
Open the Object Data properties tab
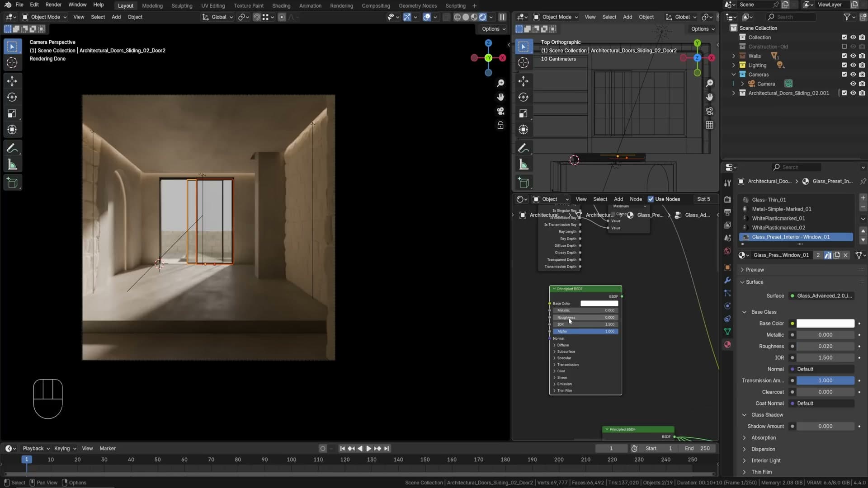tap(727, 332)
